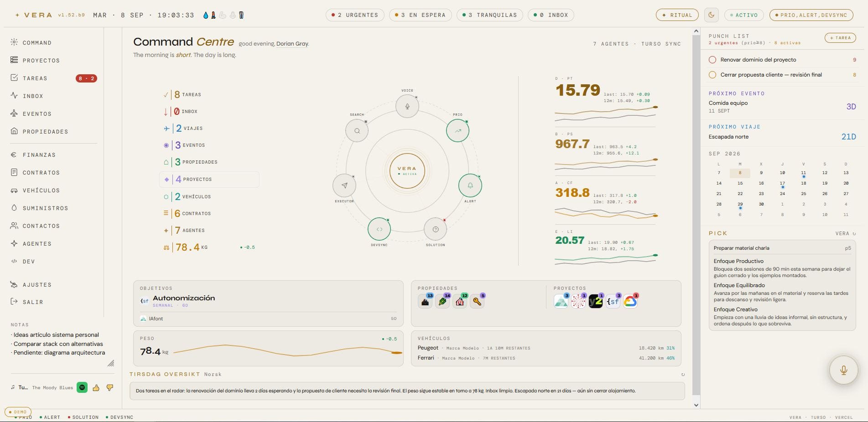Start the RITUAL button
Screen dimensions: 868x422
click(x=677, y=15)
